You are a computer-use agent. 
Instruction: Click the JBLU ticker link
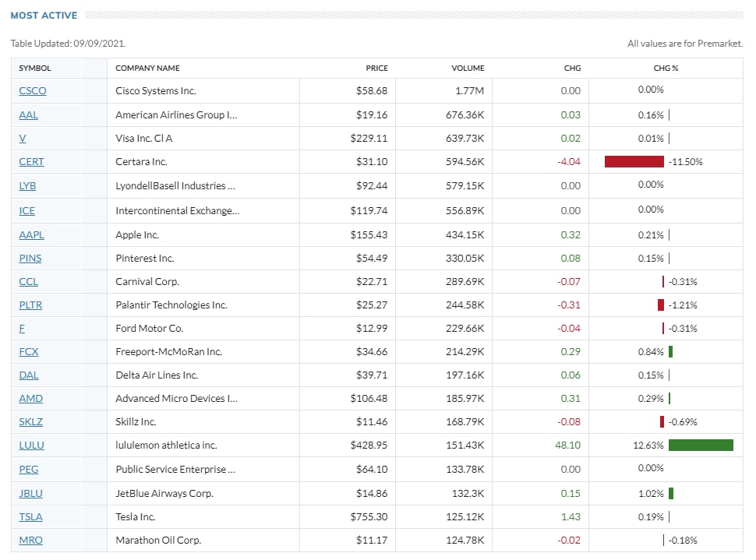tap(31, 493)
